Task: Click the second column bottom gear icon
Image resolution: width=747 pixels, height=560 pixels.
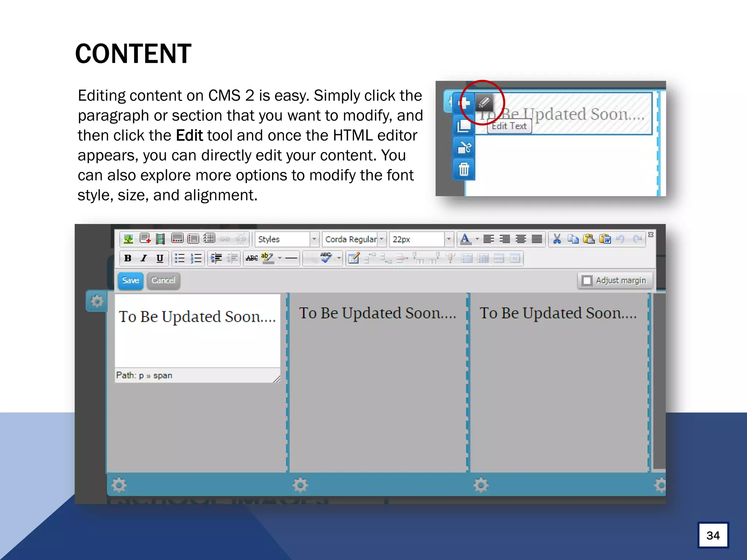Action: (300, 485)
